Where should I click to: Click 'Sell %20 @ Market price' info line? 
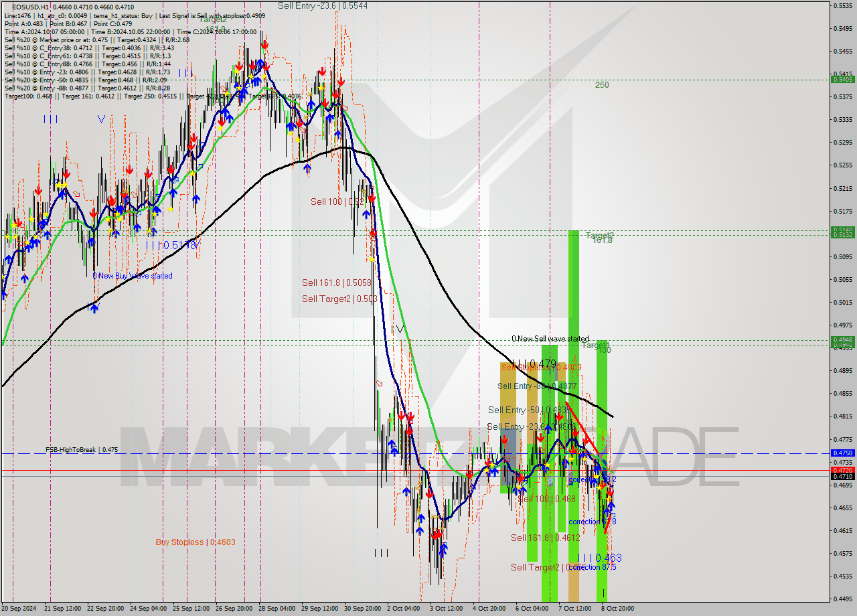[x=98, y=40]
